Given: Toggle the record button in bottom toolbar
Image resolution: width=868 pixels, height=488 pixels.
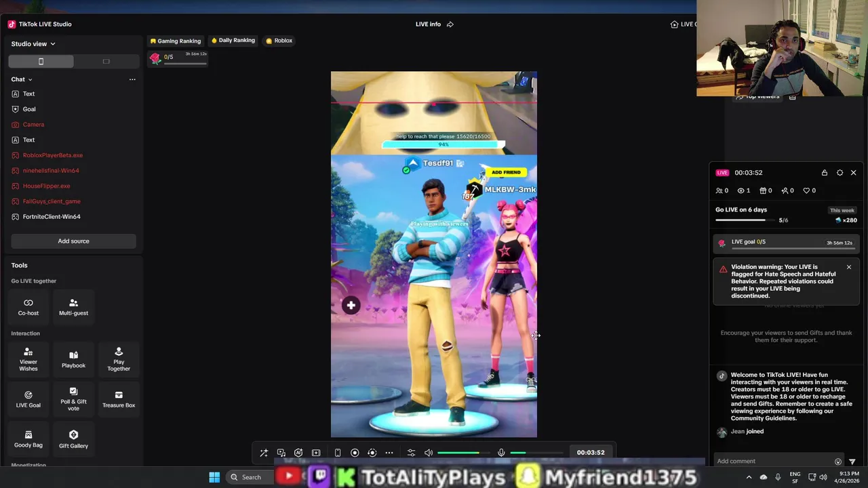Looking at the screenshot, I should 355,453.
